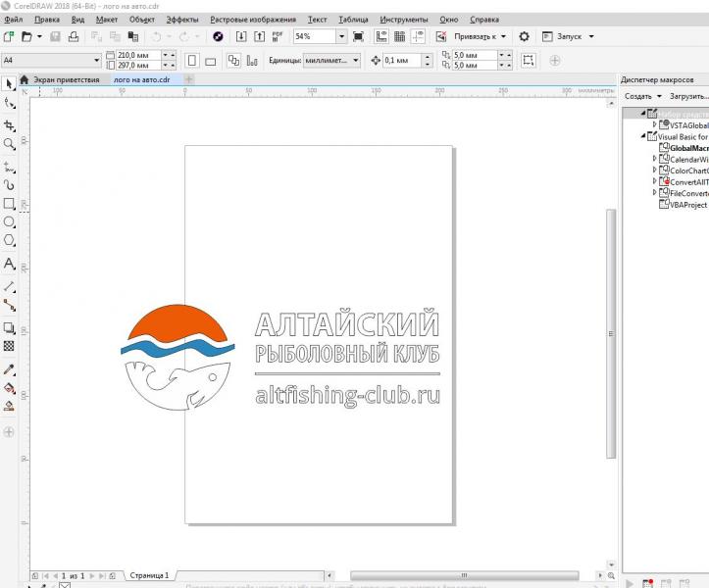Open the Options gear icon
709x588 pixels.
[524, 36]
